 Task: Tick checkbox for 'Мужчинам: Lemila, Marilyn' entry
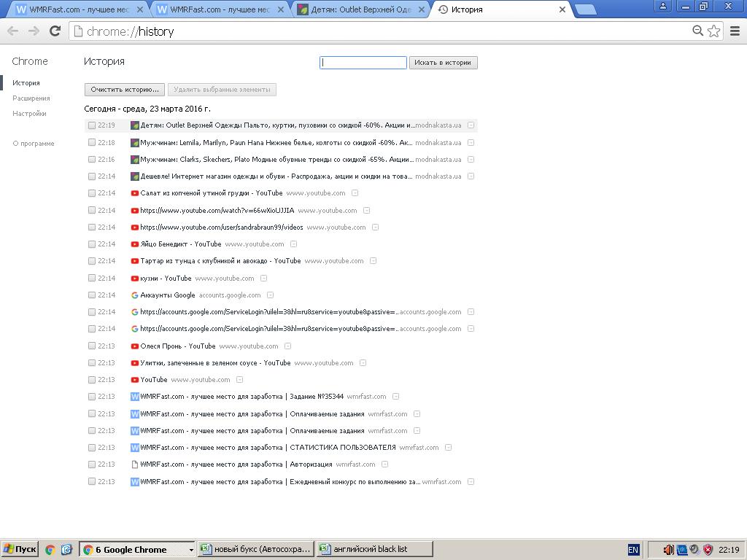point(91,142)
